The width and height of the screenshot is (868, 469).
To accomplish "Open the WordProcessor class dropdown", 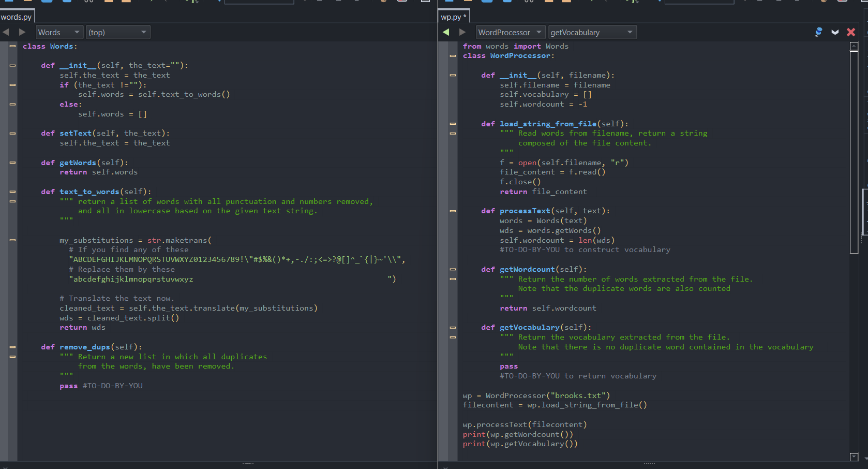I will click(510, 32).
